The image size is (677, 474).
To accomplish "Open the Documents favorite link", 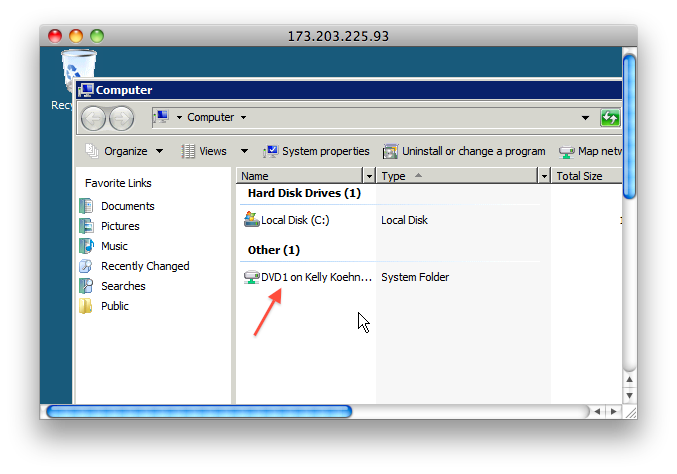I will coord(127,206).
